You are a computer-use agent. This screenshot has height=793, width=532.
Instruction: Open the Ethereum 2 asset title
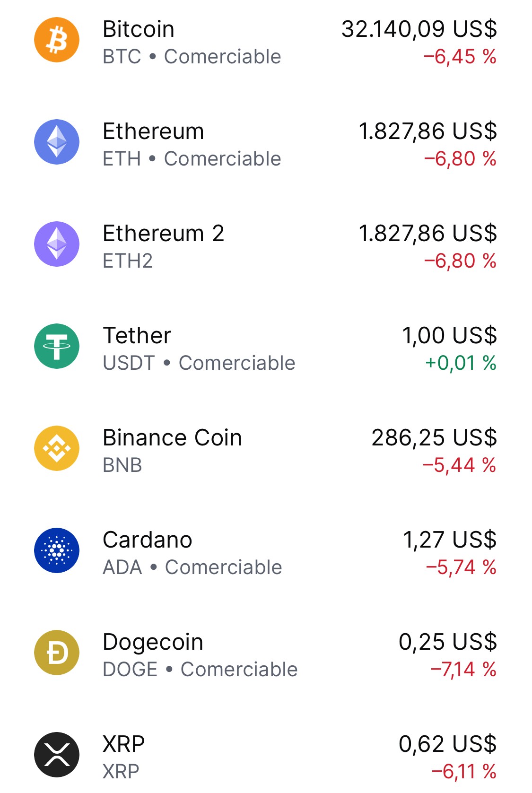click(x=164, y=234)
